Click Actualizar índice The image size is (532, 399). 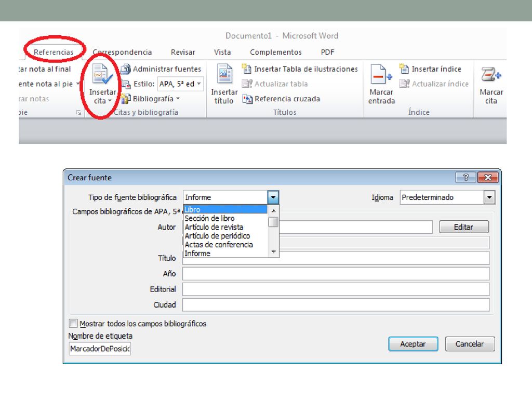click(434, 84)
